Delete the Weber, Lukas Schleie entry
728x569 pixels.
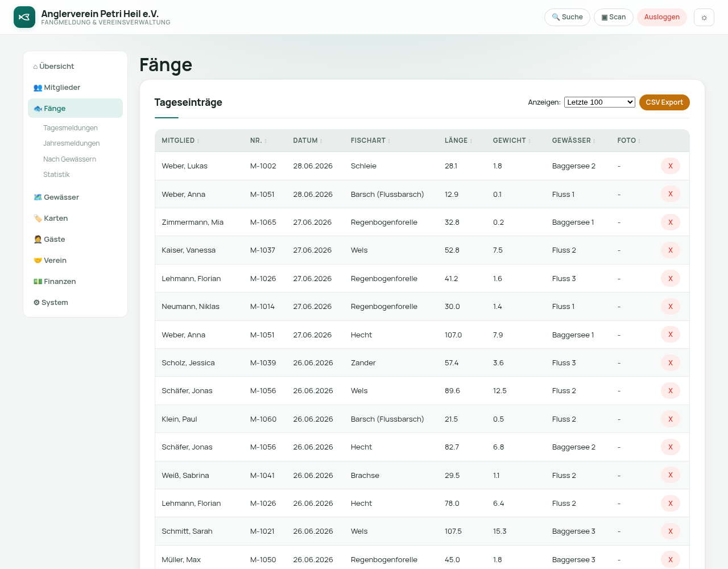coord(671,166)
